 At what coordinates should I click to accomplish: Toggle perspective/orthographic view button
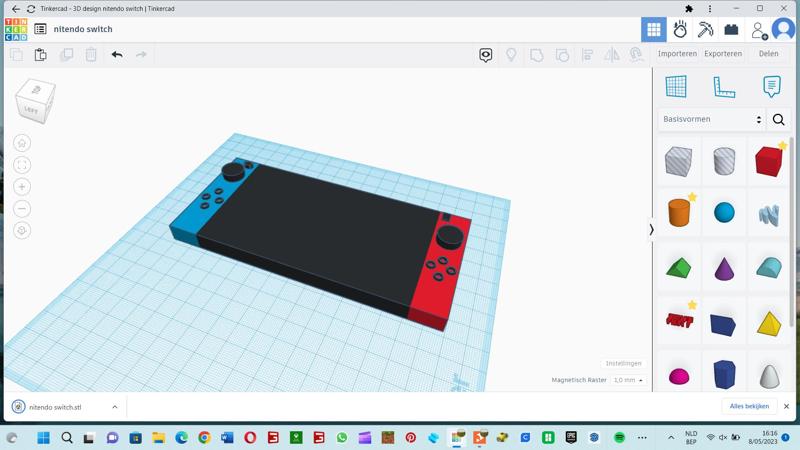[x=22, y=231]
